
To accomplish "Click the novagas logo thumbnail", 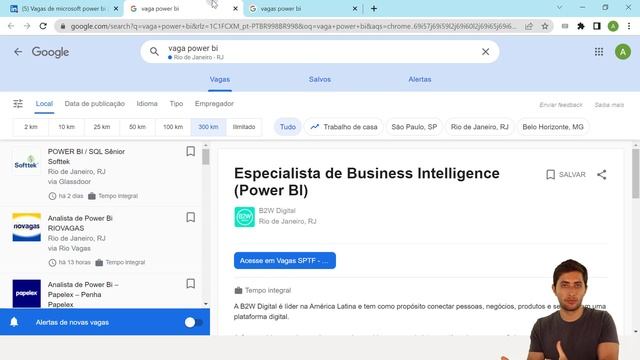I will pos(27,227).
